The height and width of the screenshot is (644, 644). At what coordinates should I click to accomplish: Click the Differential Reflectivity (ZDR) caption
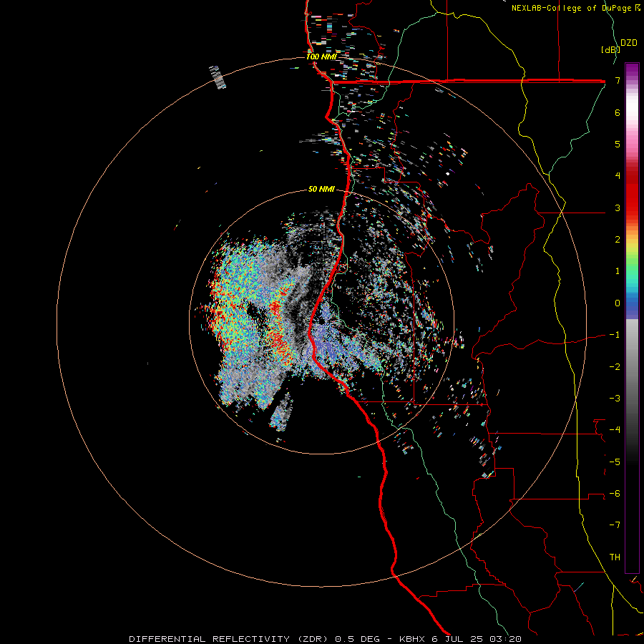click(325, 639)
